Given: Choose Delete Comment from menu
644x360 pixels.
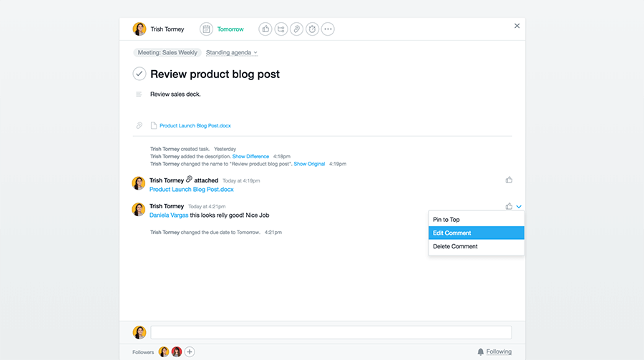Looking at the screenshot, I should 477,246.
